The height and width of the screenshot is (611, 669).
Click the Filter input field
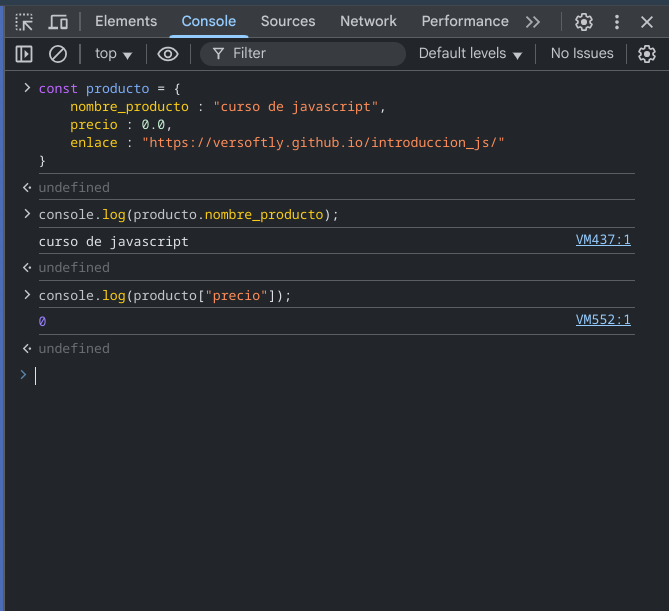[x=303, y=54]
